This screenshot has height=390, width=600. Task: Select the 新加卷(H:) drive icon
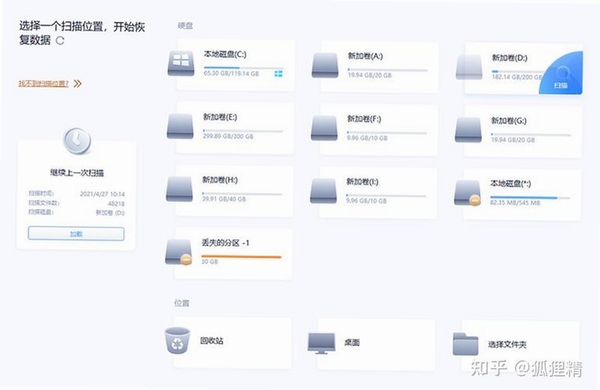click(x=179, y=189)
